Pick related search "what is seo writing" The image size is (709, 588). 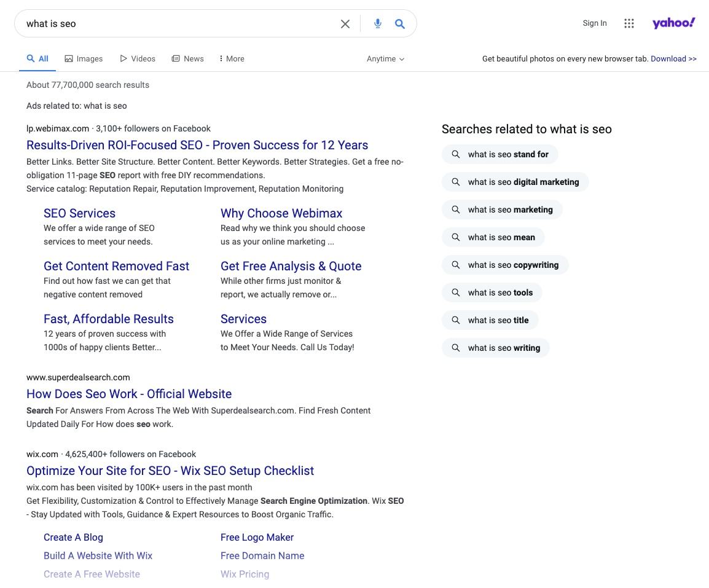point(496,348)
